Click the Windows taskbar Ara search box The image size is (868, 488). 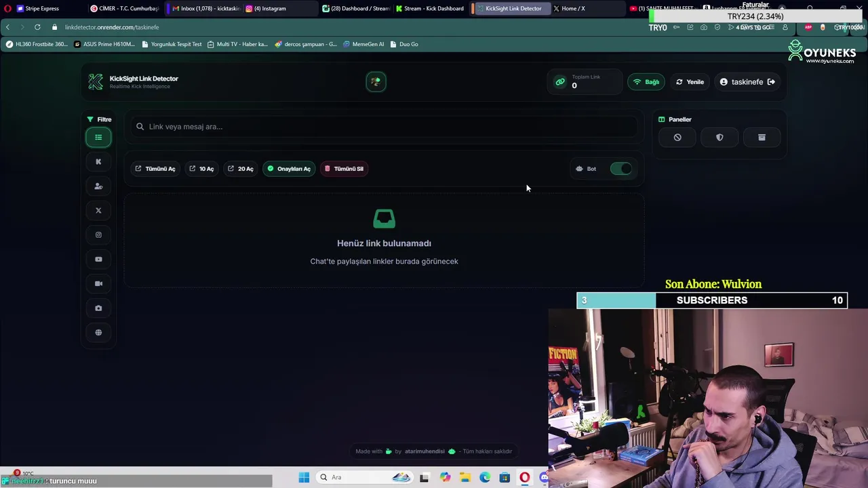pyautogui.click(x=364, y=478)
